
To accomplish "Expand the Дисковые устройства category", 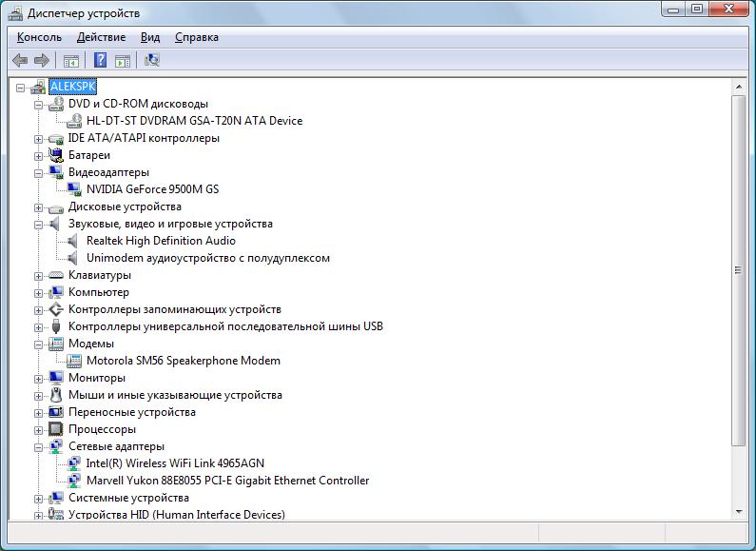I will click(39, 207).
